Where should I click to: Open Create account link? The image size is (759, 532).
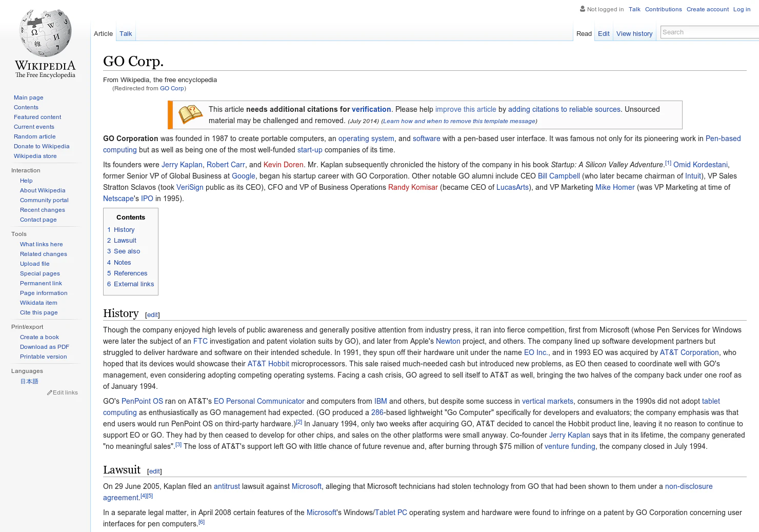click(707, 9)
